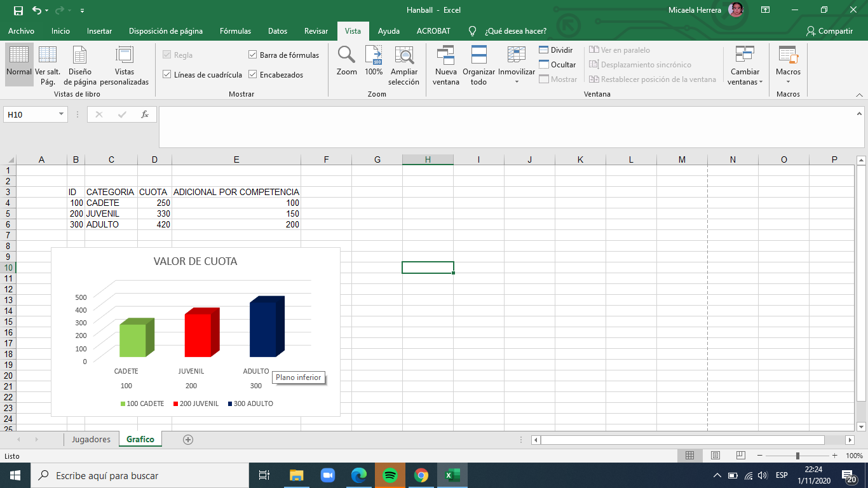This screenshot has height=488, width=868.
Task: Open Ribbon display options icon
Action: click(x=766, y=10)
